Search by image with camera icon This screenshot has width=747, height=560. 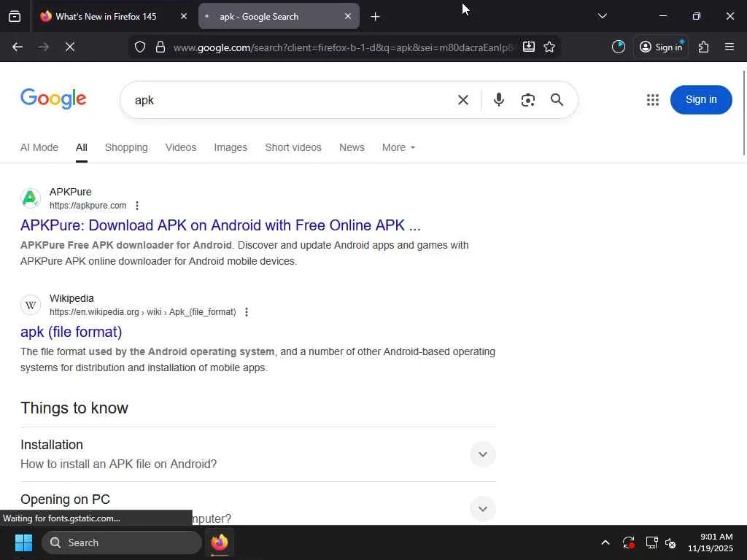click(x=528, y=100)
